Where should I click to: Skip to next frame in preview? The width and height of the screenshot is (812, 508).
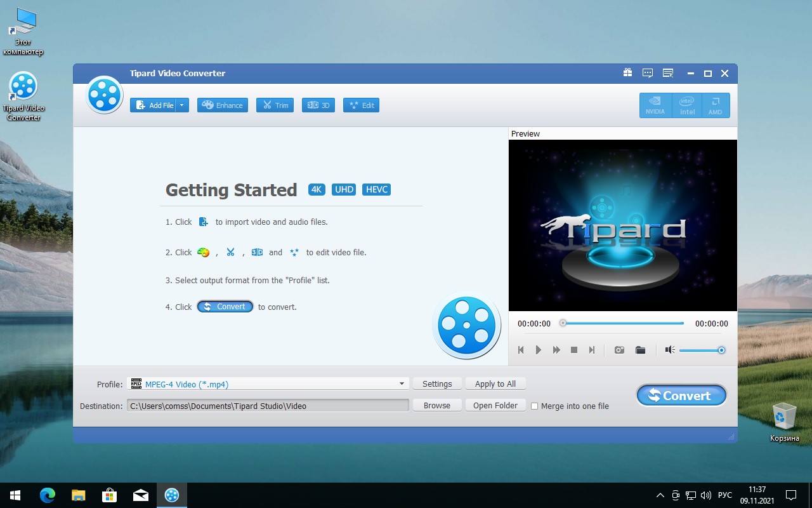(x=592, y=350)
